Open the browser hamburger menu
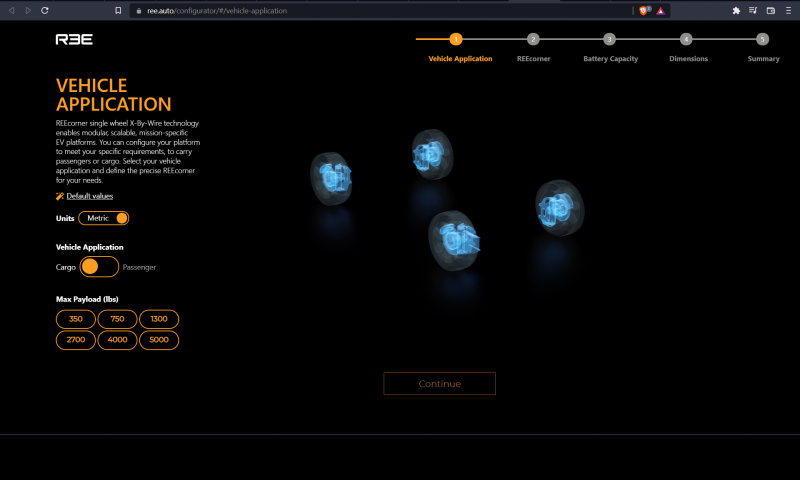800x480 pixels. click(788, 10)
